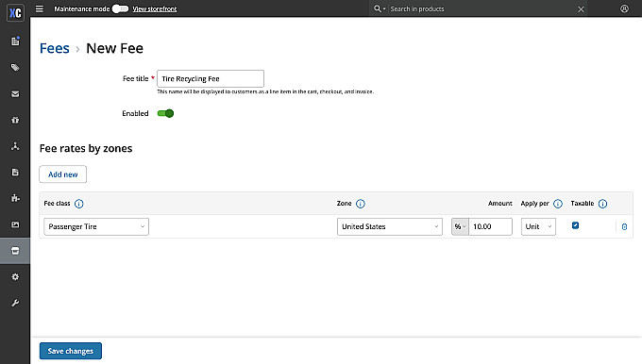Click into the Fee title field
The height and width of the screenshot is (364, 642).
coord(211,78)
